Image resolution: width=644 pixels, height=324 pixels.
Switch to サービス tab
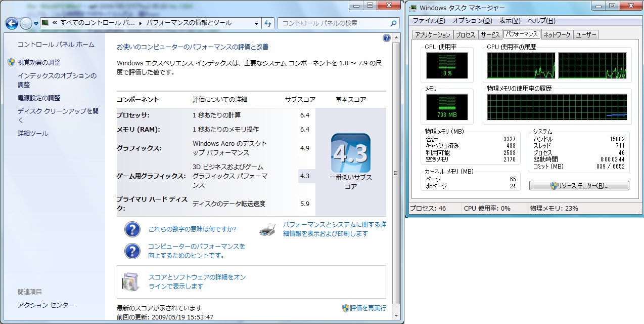click(490, 35)
